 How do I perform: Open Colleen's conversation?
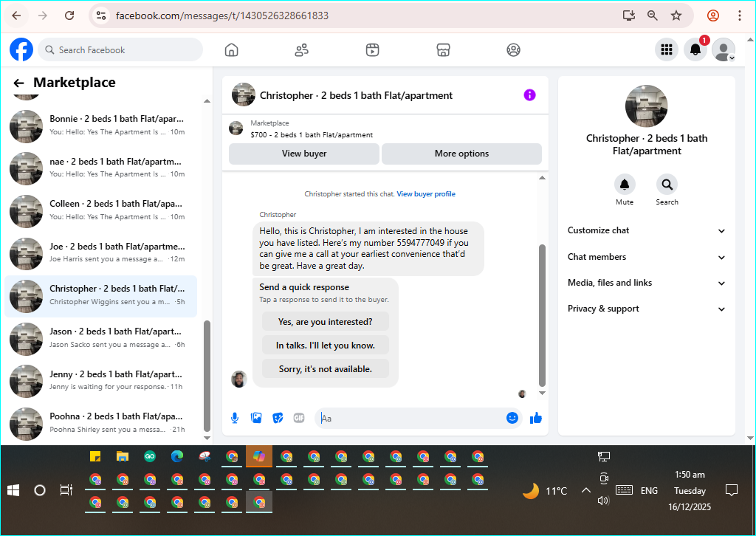(x=101, y=210)
